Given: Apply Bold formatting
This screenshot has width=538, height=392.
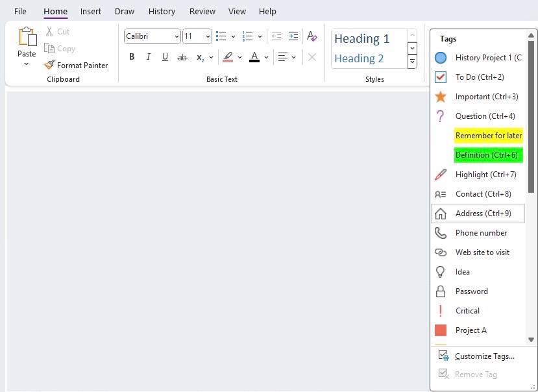Looking at the screenshot, I should [x=132, y=57].
